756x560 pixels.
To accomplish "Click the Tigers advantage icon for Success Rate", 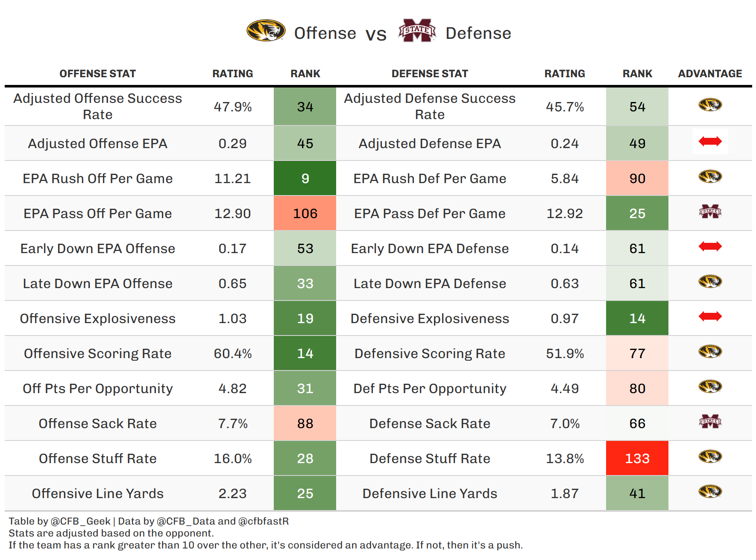I will pos(710,105).
